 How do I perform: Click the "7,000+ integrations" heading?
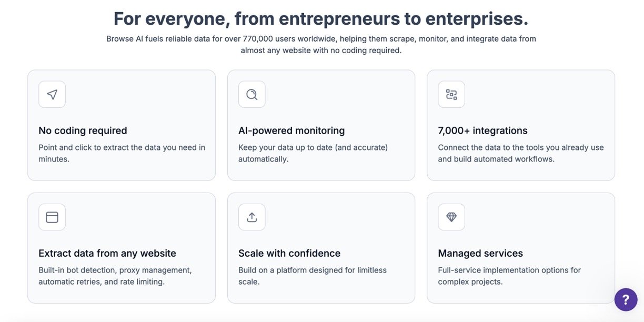(482, 130)
